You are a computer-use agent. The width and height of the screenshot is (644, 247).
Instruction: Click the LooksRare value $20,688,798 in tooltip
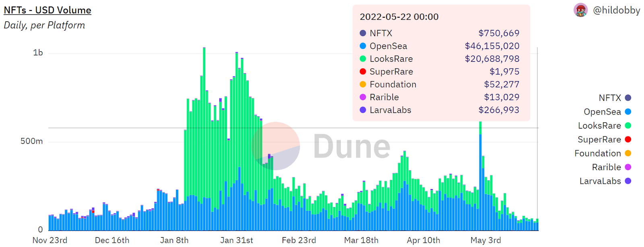click(492, 59)
